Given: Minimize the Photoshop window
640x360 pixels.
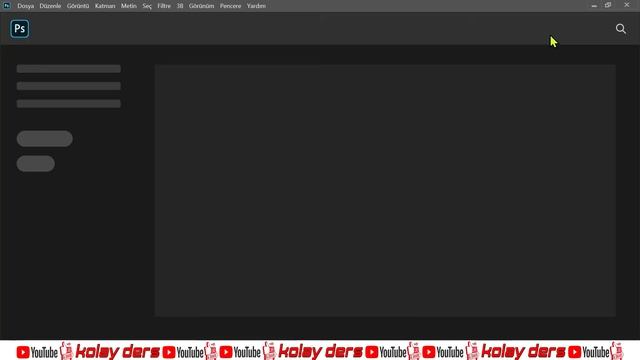Looking at the screenshot, I should coord(594,5).
